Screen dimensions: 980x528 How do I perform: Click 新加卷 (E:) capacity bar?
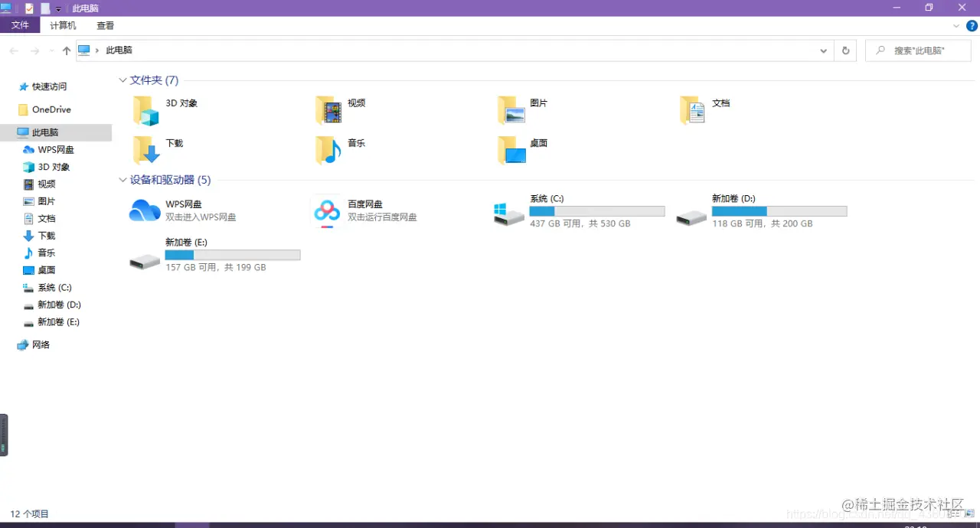click(233, 255)
